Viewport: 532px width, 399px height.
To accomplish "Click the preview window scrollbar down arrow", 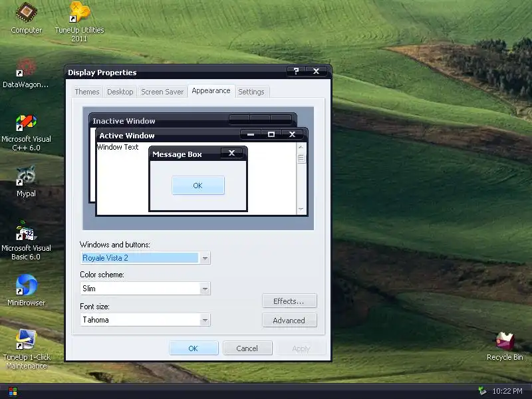I will 301,209.
